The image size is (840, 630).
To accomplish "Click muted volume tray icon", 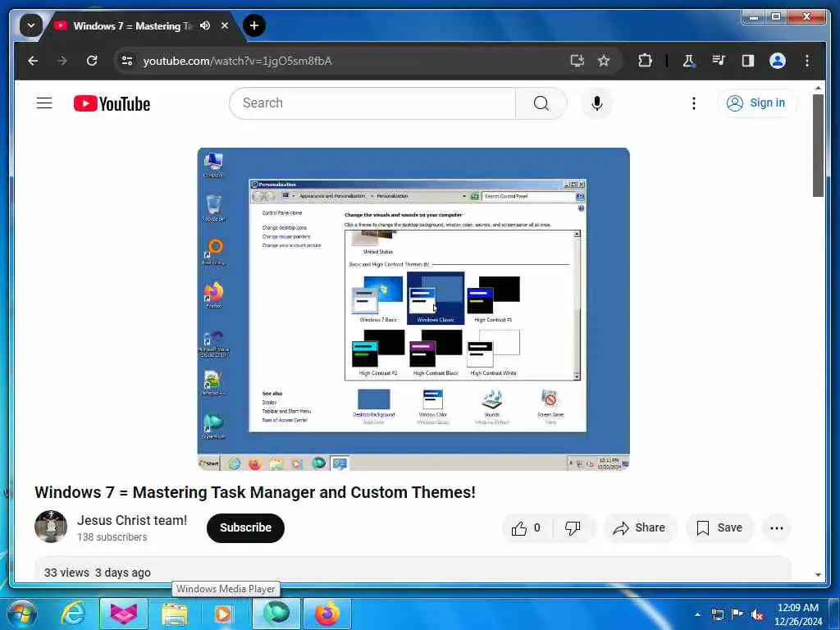I will coord(757,614).
